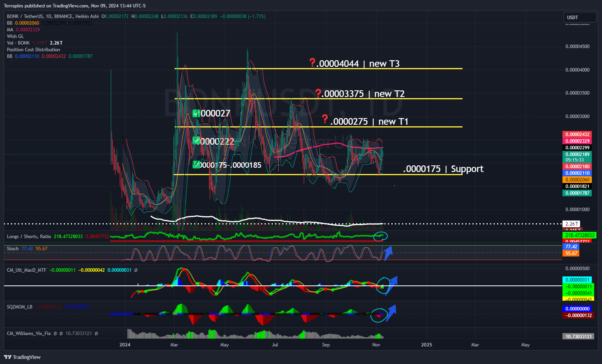
Task: Click the teal 0.00001787 price label
Action: point(577,193)
